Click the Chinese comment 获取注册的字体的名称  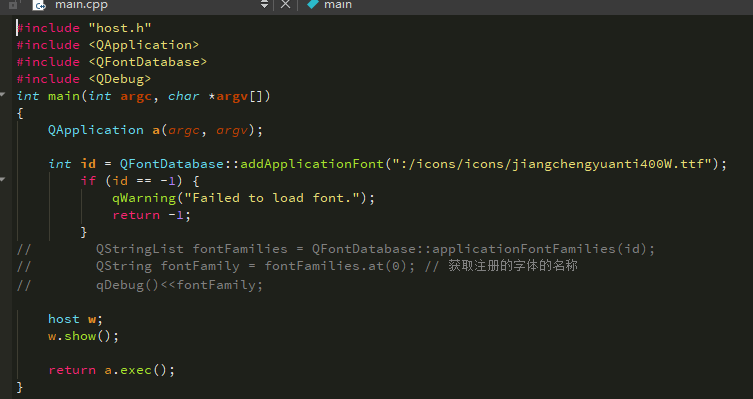pyautogui.click(x=512, y=266)
